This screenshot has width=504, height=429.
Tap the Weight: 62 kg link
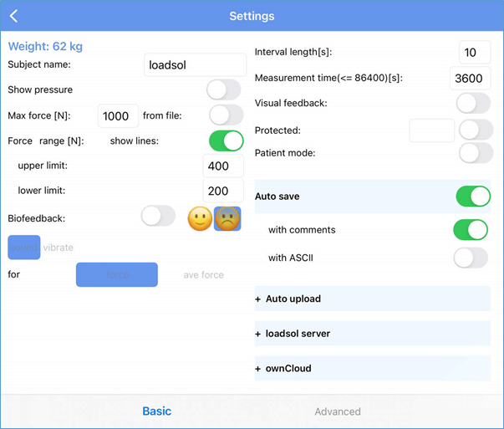(45, 47)
